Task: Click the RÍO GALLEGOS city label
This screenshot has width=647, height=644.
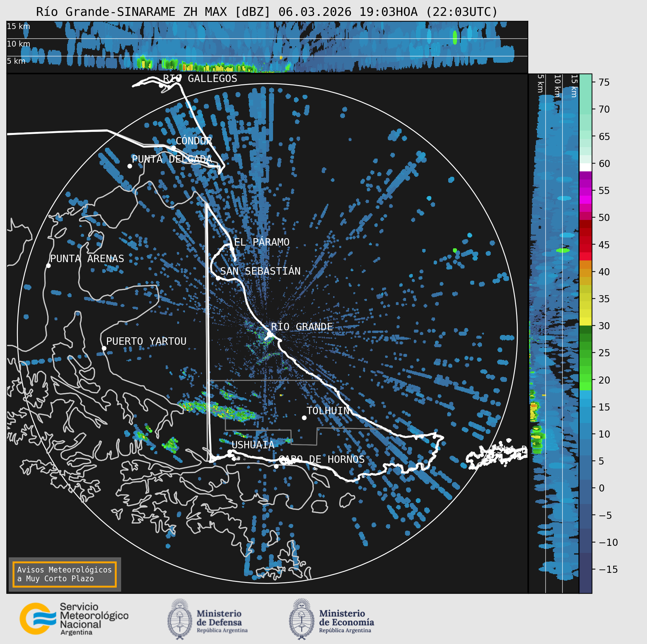Action: pos(200,79)
